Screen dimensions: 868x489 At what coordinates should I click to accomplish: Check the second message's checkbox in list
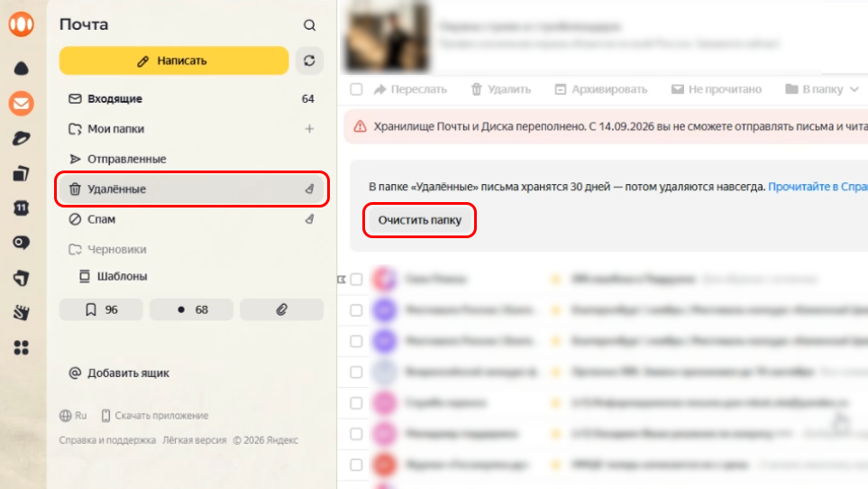tap(357, 310)
